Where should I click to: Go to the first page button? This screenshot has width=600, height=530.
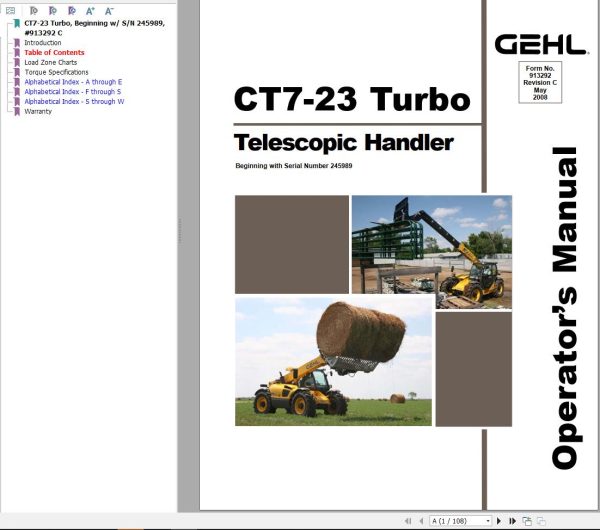point(408,521)
